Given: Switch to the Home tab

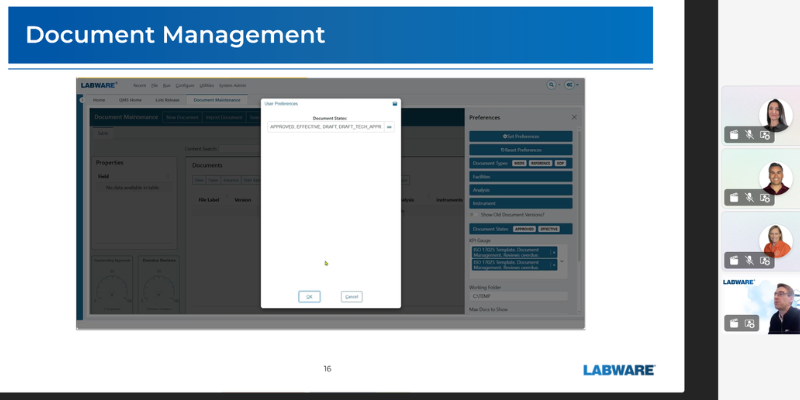Looking at the screenshot, I should (x=99, y=100).
